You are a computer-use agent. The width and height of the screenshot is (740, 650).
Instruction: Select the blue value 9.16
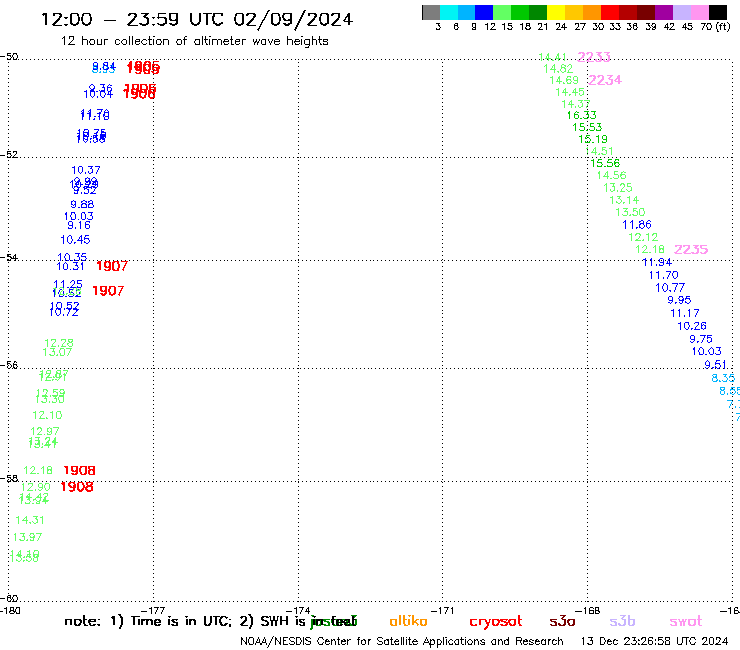(79, 225)
